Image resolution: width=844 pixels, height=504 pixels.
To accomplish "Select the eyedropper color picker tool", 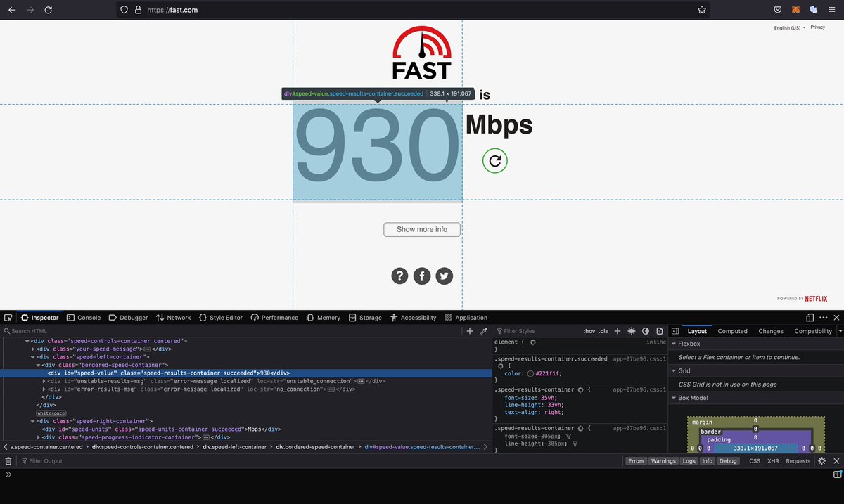I will tap(484, 331).
